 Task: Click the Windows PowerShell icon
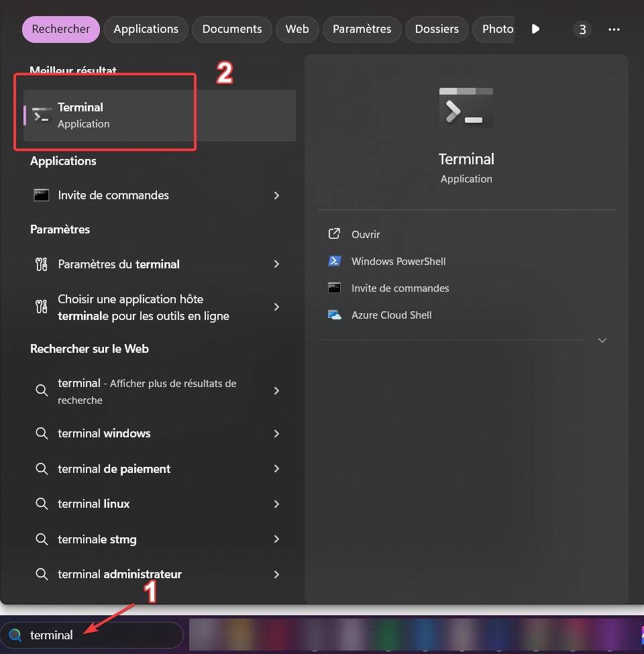coord(335,261)
